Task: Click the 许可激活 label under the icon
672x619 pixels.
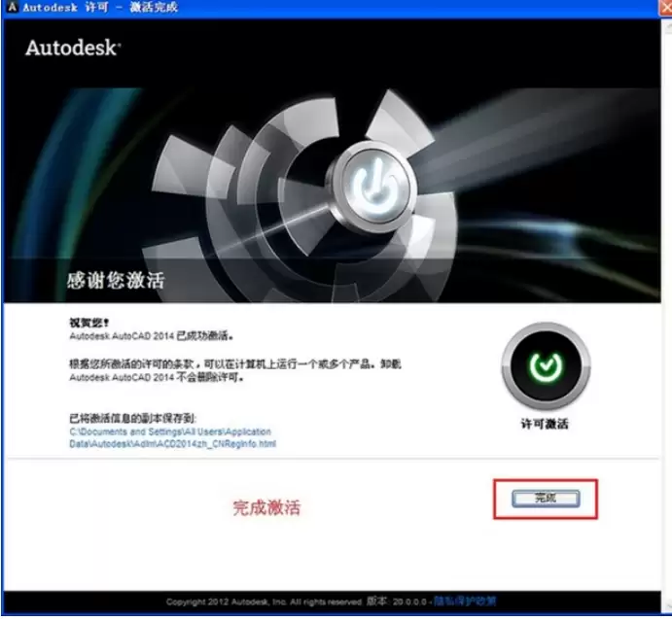Action: click(545, 424)
